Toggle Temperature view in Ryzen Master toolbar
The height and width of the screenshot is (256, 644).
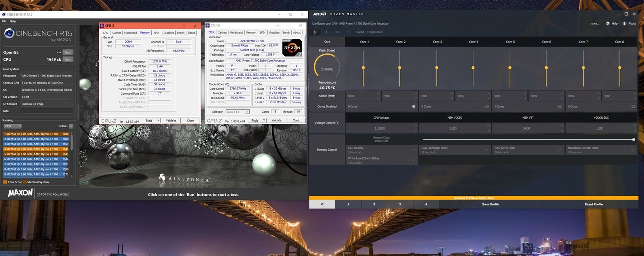click(x=375, y=32)
